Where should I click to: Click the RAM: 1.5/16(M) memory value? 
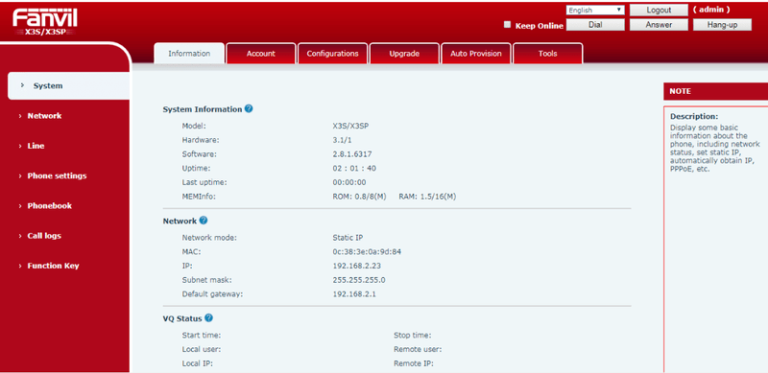pos(427,197)
